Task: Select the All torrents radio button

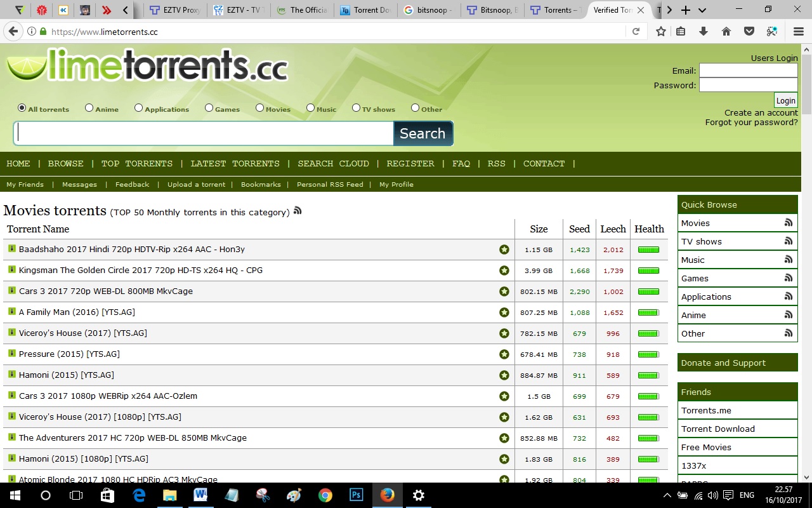Action: coord(22,108)
